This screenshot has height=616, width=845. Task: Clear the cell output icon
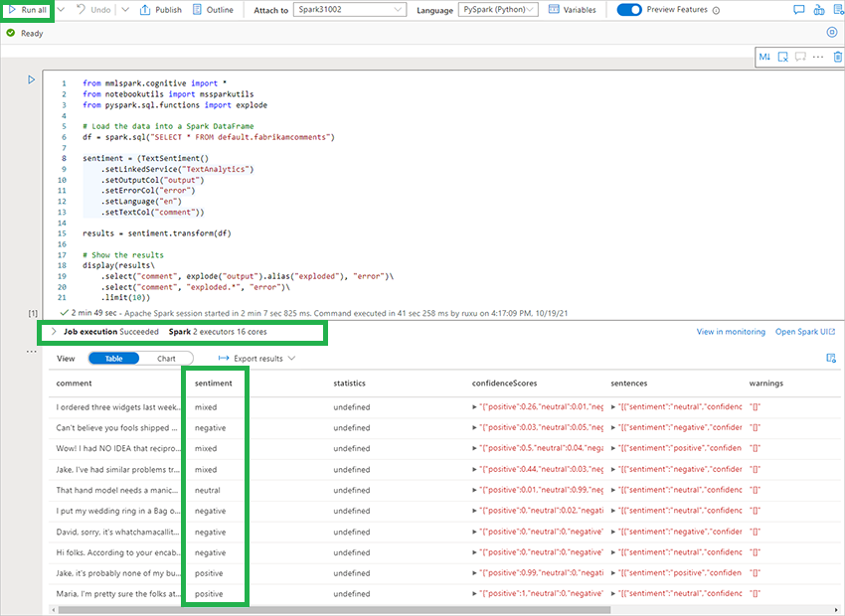click(x=783, y=57)
